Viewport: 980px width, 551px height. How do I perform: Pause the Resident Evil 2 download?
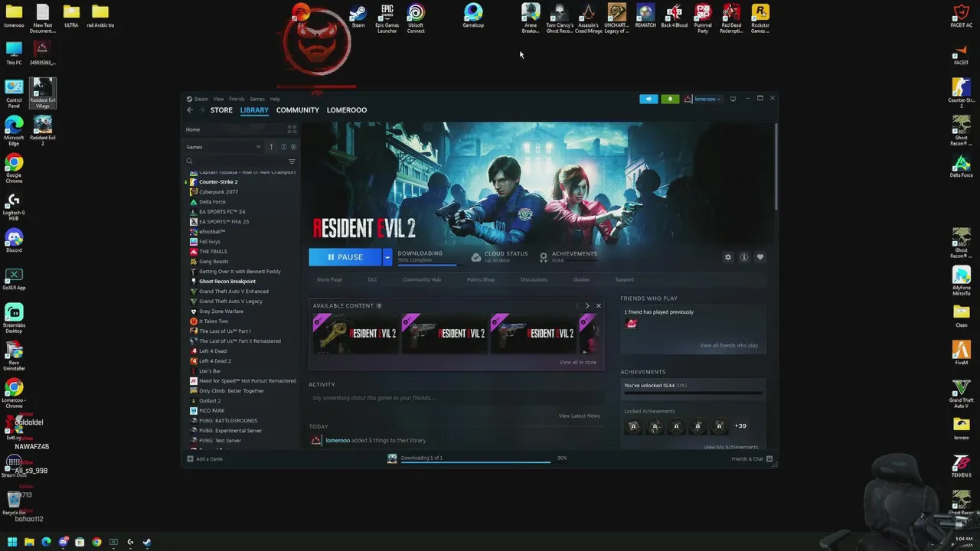coord(345,257)
